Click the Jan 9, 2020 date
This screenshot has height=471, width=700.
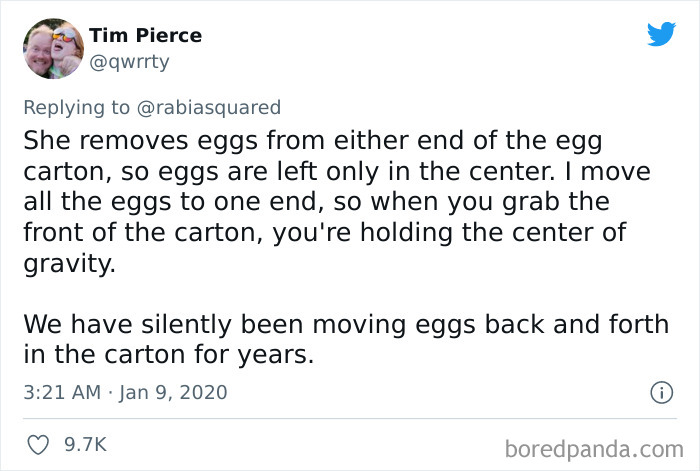pos(172,392)
